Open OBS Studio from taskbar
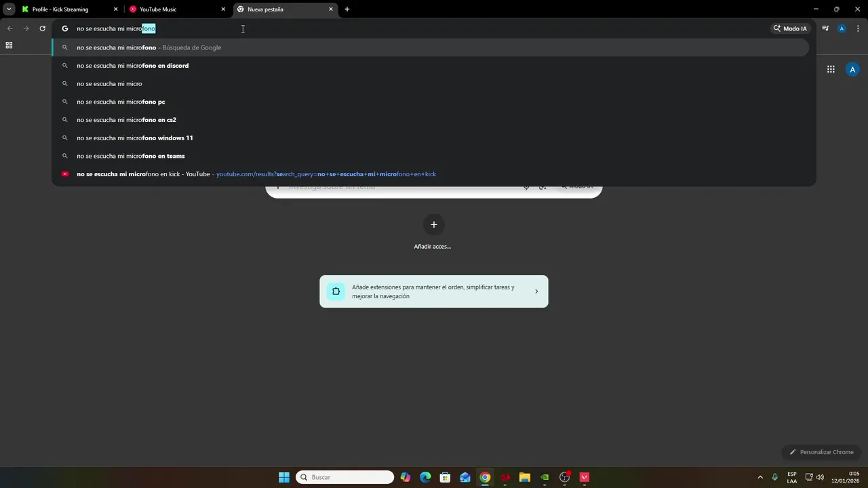The height and width of the screenshot is (488, 868). [565, 477]
